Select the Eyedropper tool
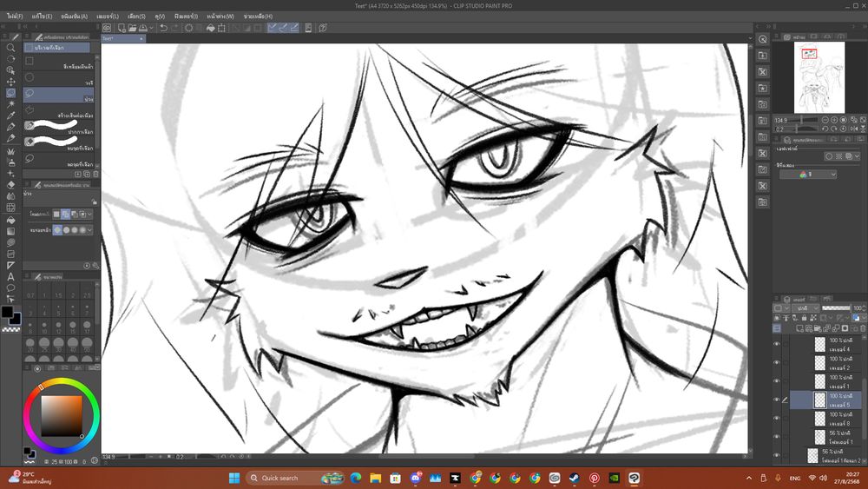The width and height of the screenshot is (868, 489). 10,116
